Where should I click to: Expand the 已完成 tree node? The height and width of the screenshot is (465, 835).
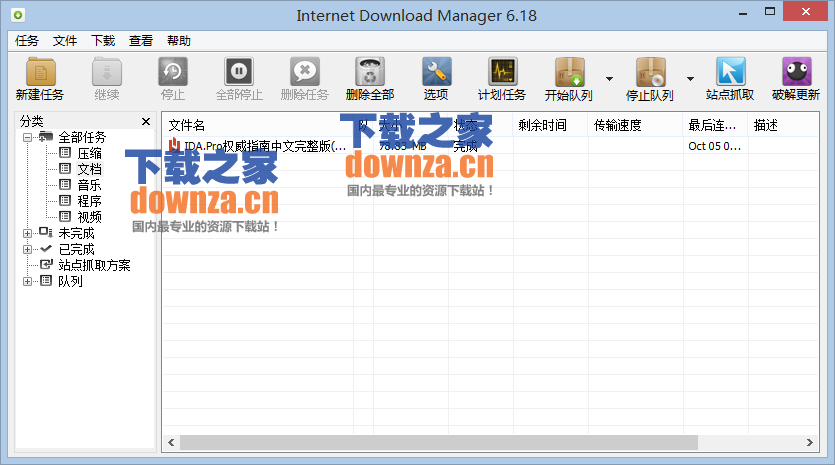coord(27,249)
